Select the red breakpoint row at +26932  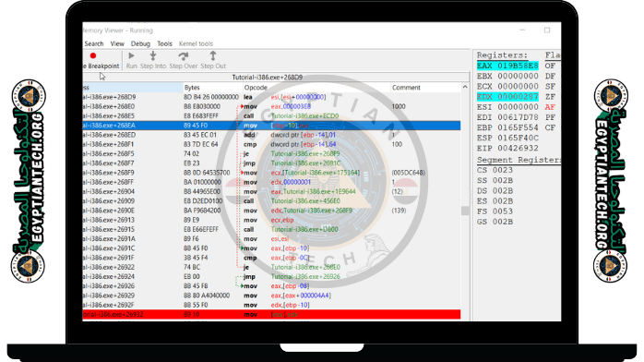[x=271, y=314]
